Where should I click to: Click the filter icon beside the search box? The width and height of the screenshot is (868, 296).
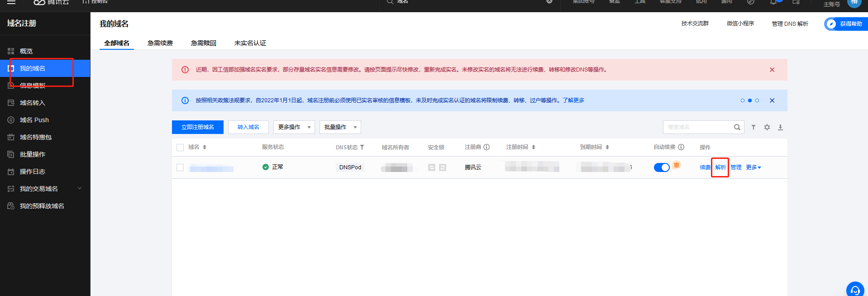pyautogui.click(x=754, y=128)
